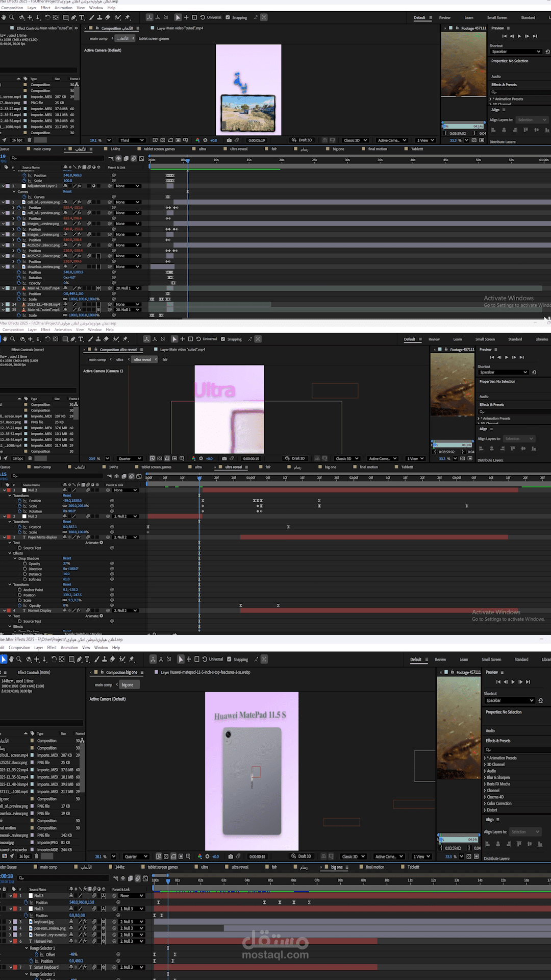Screen dimensions: 551x980
Task: Select the Rectangle shape tool in bottom window
Action: coord(71,659)
